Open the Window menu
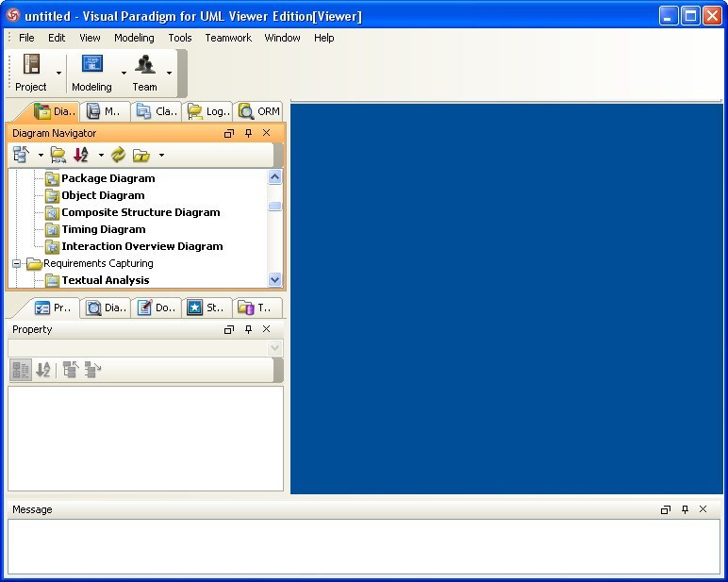Viewport: 728px width, 582px height. (282, 38)
